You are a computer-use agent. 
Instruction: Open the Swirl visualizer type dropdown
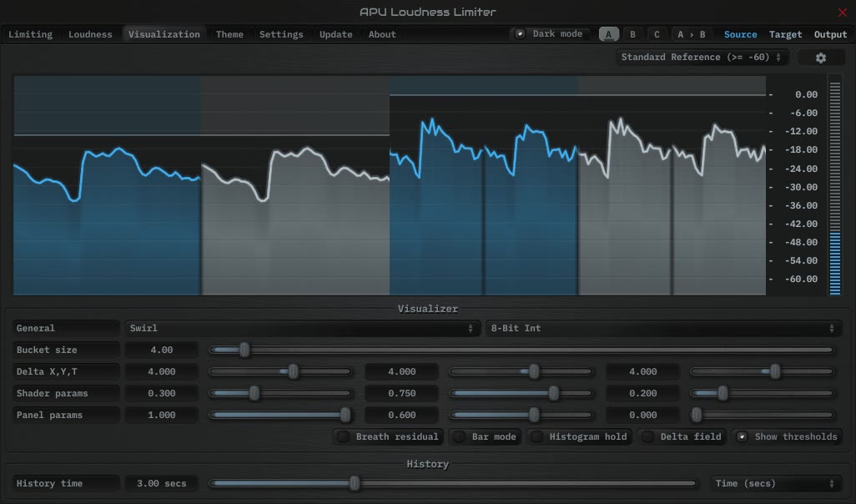click(x=301, y=328)
